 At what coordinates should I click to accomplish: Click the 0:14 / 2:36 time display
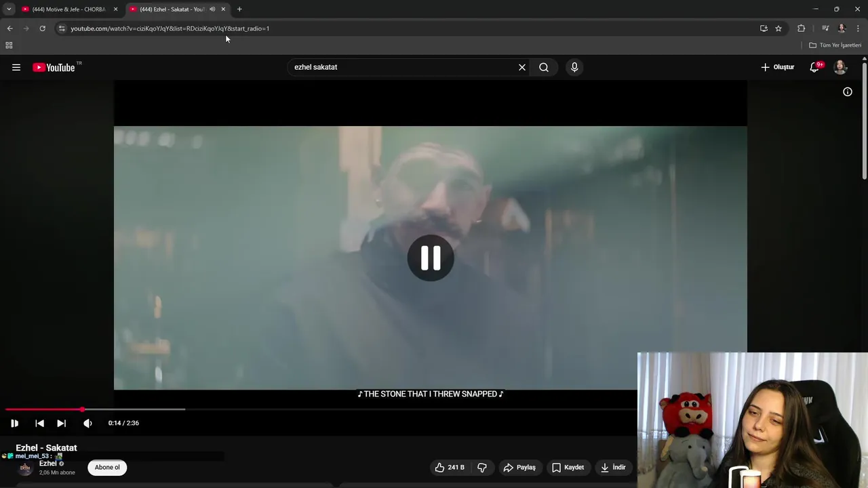pos(123,423)
